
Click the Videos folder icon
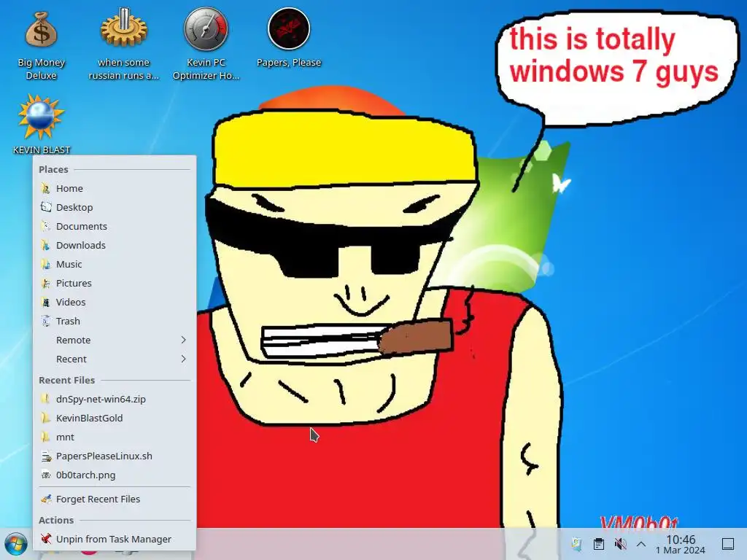coord(46,303)
